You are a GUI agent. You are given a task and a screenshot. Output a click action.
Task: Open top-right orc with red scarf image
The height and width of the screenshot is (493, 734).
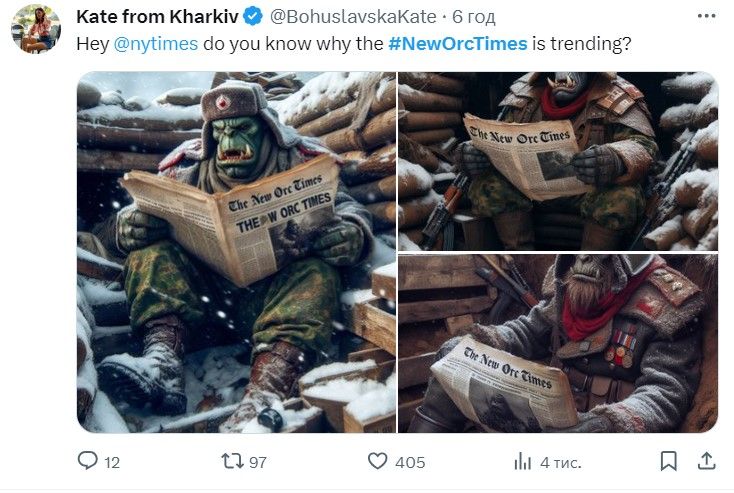pos(558,161)
